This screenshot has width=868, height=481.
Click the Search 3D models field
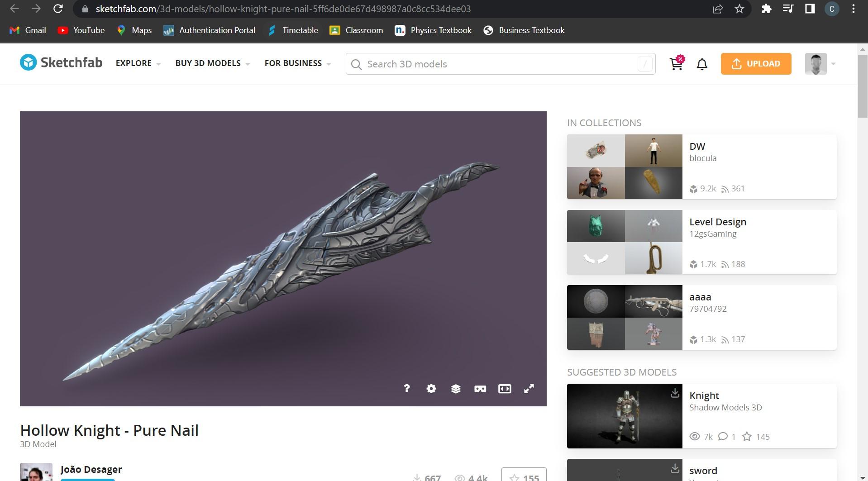click(x=475, y=64)
